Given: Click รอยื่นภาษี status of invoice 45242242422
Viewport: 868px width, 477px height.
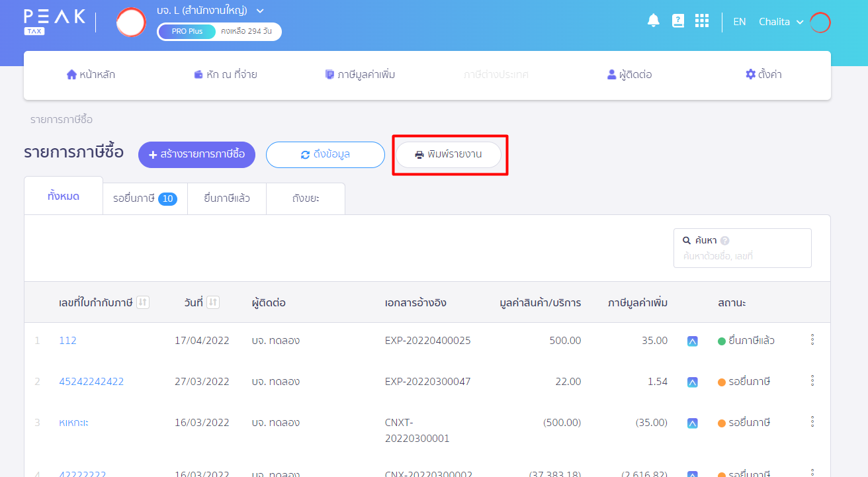Looking at the screenshot, I should pos(744,382).
